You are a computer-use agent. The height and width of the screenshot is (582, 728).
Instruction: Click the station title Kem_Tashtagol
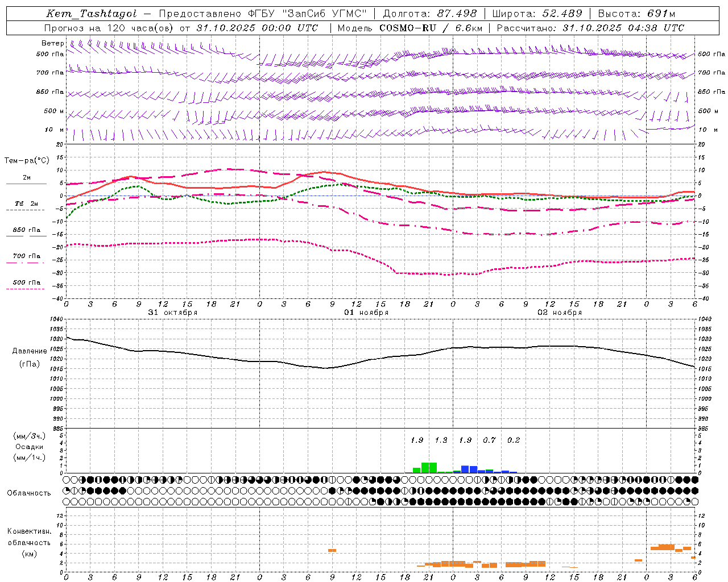pyautogui.click(x=92, y=14)
